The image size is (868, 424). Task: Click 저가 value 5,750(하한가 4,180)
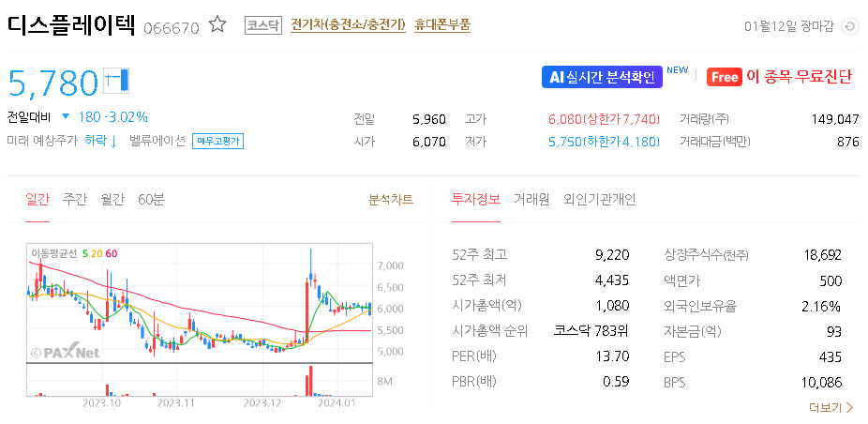(x=605, y=142)
